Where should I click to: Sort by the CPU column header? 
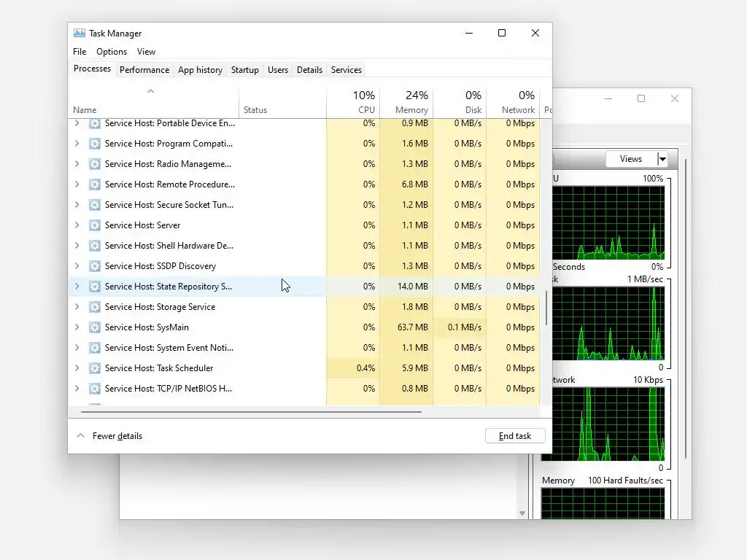click(353, 102)
